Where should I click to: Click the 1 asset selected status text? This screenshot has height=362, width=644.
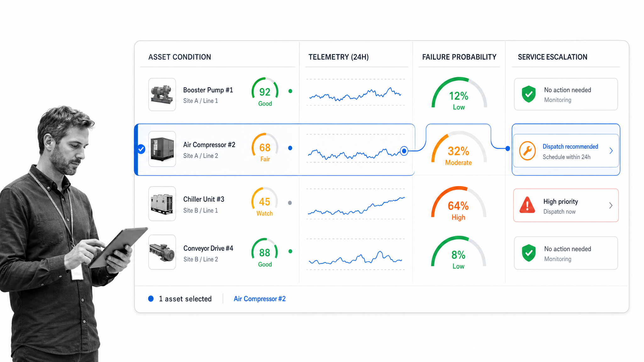pyautogui.click(x=185, y=299)
